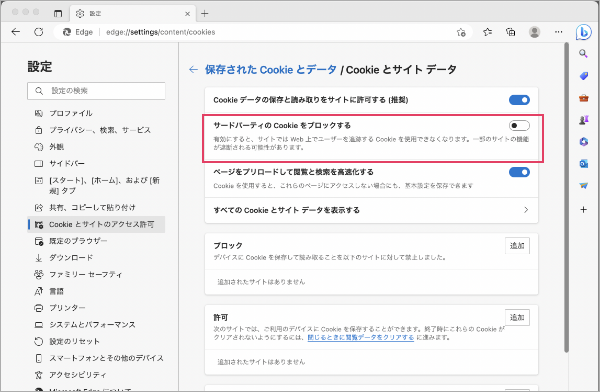Add this page to favorites star icon
Image resolution: width=600 pixels, height=392 pixels.
pos(461,32)
